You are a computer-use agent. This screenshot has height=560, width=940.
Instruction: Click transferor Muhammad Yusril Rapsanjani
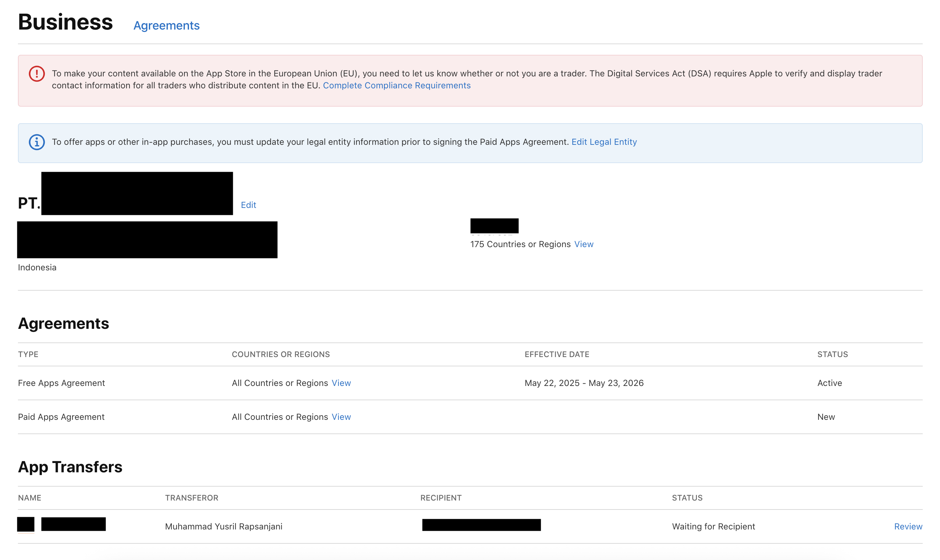224,526
